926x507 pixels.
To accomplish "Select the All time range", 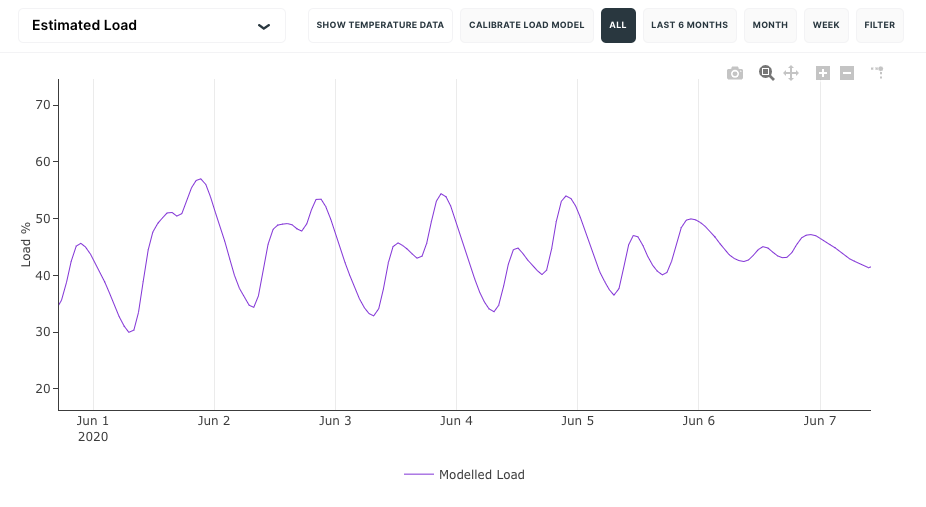I will 618,25.
